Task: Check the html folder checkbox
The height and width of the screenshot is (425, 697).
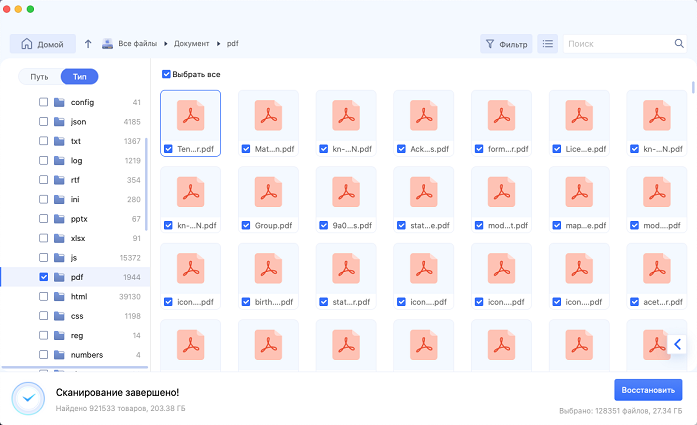Action: coord(44,296)
